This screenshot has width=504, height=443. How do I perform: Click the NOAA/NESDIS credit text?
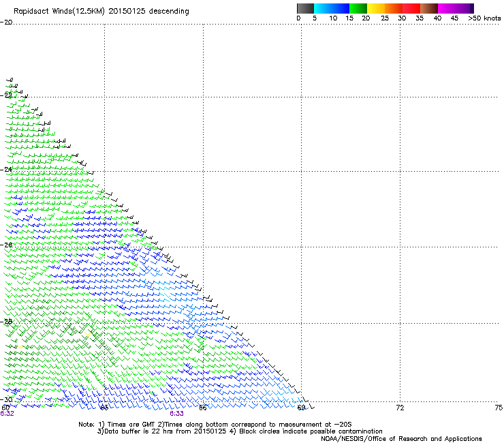coord(401,439)
